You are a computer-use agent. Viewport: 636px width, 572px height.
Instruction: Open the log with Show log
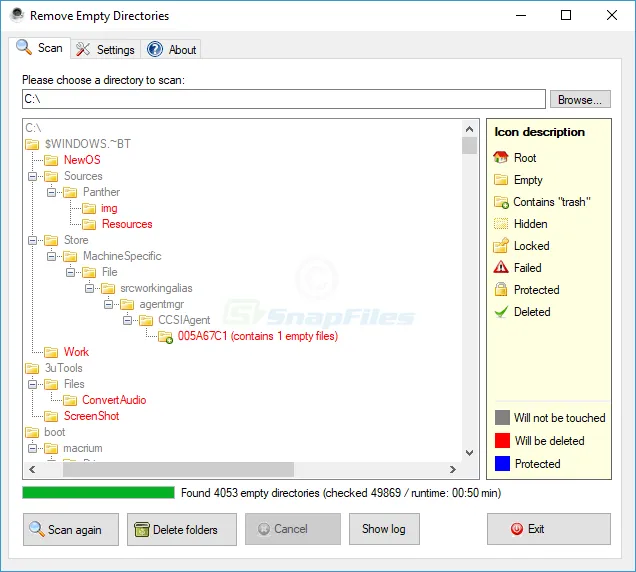pos(384,529)
